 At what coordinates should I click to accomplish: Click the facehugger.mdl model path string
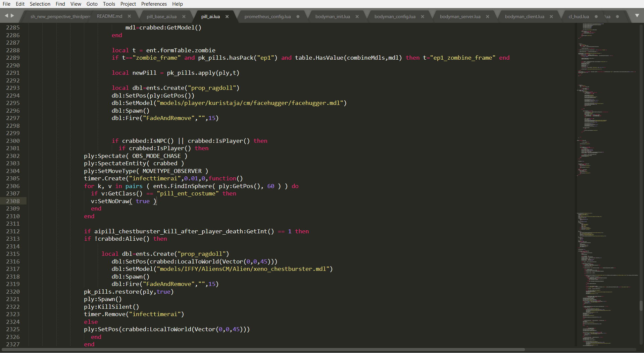pos(250,103)
